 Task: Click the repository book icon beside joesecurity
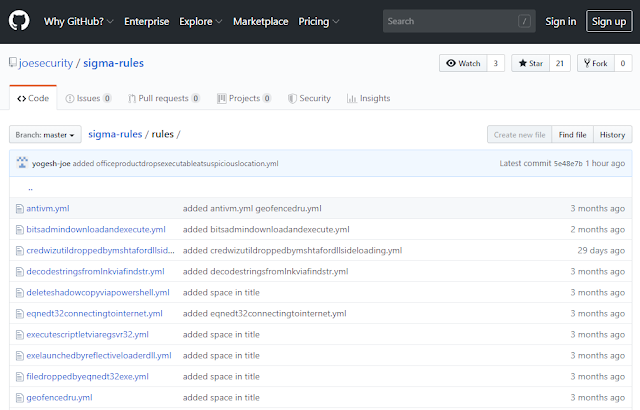[13, 62]
